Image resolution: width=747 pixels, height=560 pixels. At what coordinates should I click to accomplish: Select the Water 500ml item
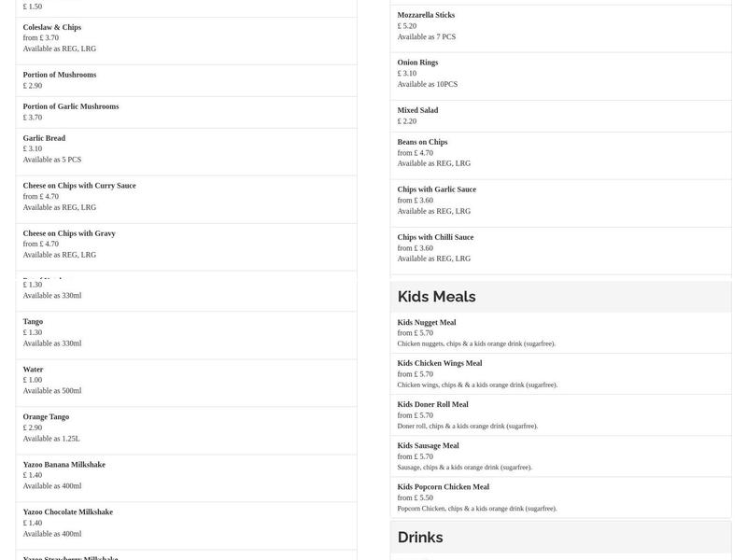coord(186,381)
